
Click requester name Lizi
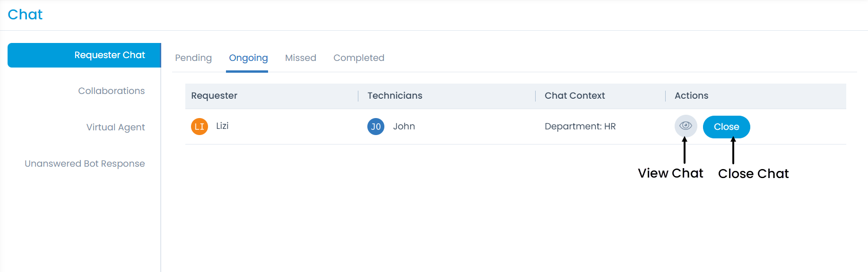tap(222, 126)
